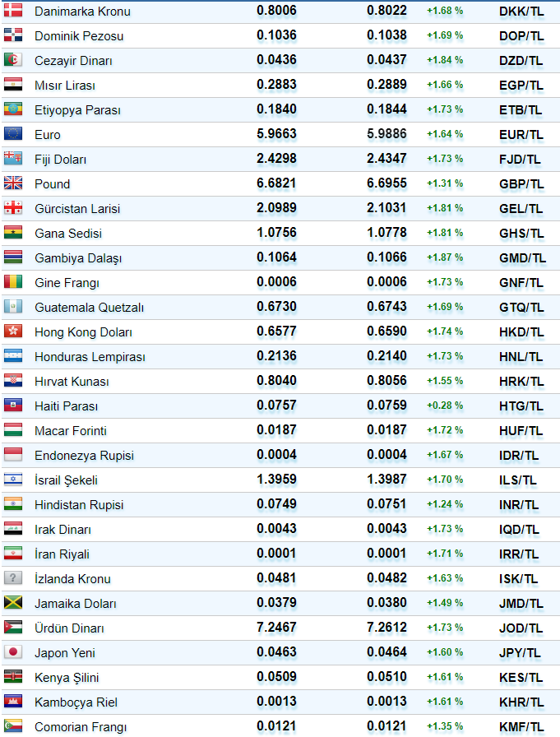Select the Ürdün Dinarı currency name

pyautogui.click(x=69, y=628)
